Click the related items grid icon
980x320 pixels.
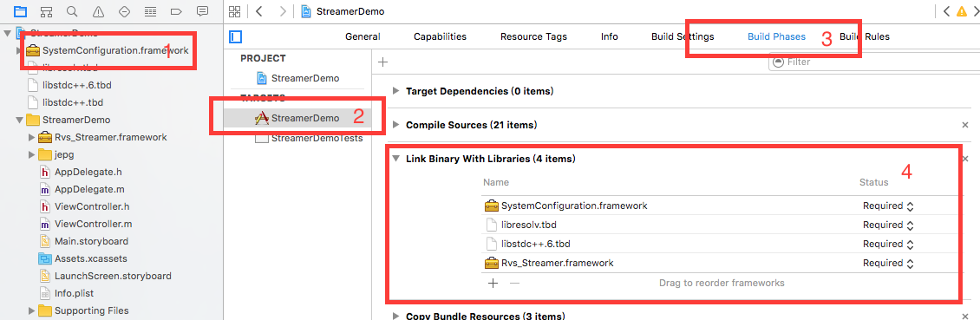[x=234, y=10]
